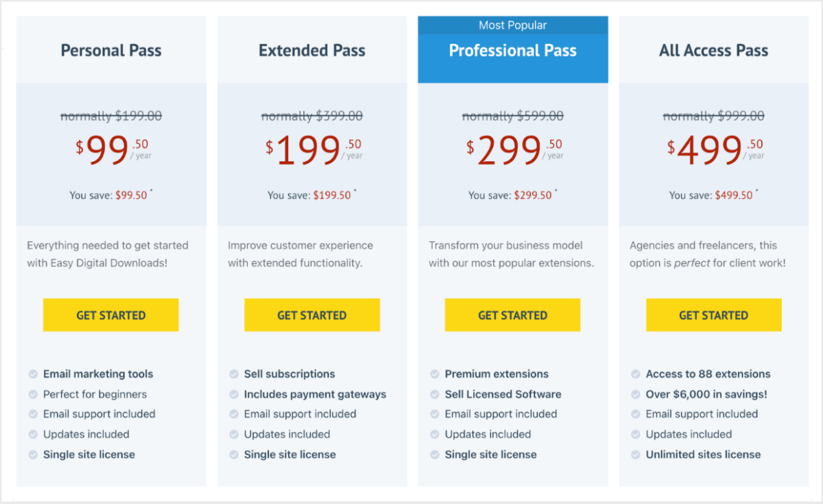
Task: Click the crossed-out normally $199.00 price
Action: pyautogui.click(x=110, y=116)
